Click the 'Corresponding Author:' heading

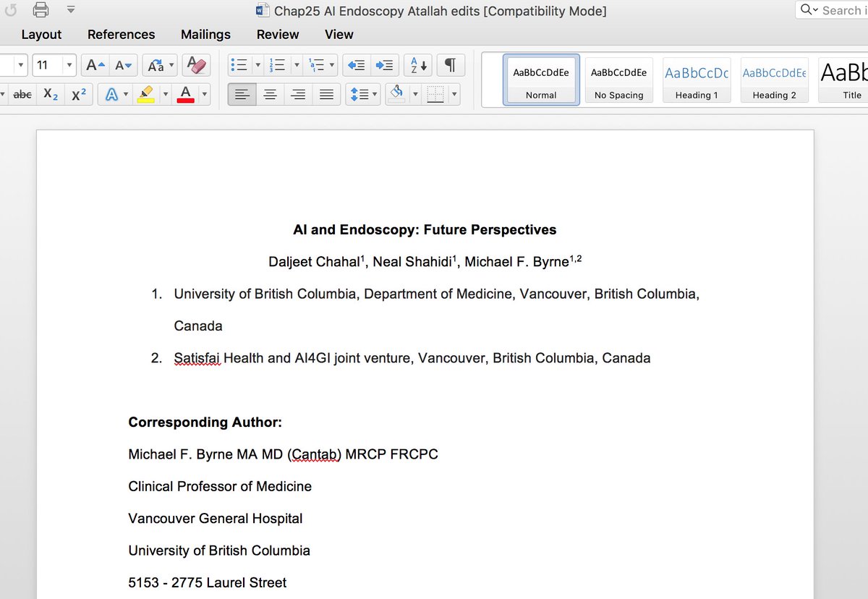pyautogui.click(x=205, y=422)
